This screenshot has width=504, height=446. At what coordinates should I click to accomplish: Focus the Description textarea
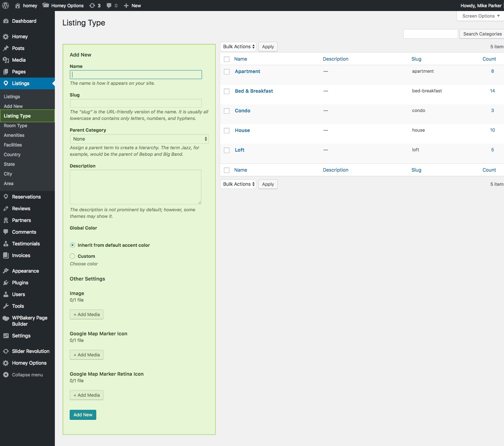point(136,187)
